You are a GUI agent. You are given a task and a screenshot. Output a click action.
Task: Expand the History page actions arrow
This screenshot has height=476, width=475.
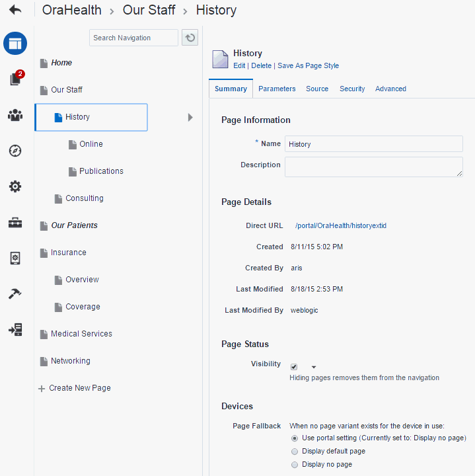pyautogui.click(x=190, y=117)
